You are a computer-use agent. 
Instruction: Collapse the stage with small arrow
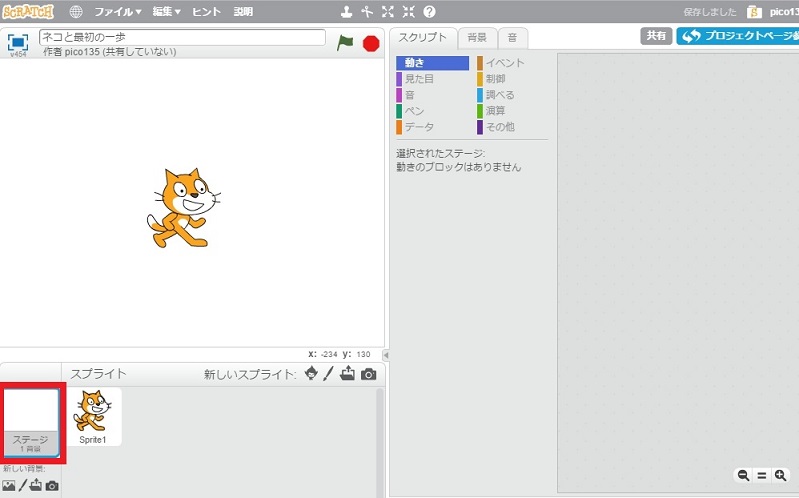pos(386,355)
